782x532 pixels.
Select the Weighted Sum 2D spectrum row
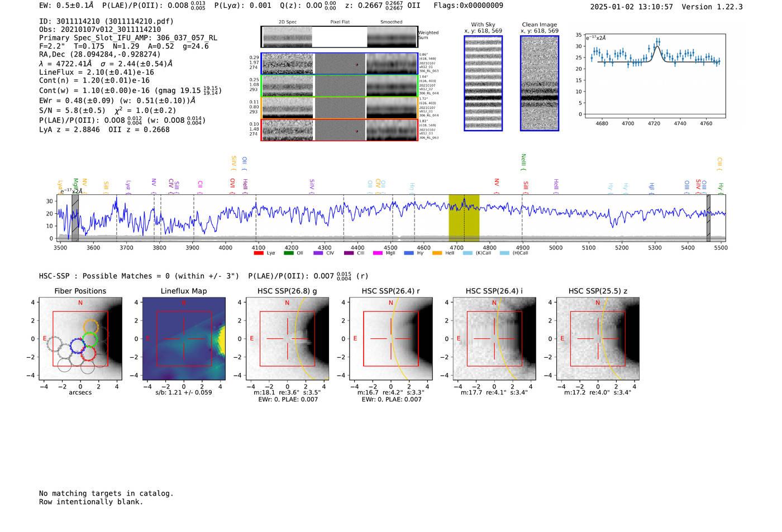tap(339, 37)
